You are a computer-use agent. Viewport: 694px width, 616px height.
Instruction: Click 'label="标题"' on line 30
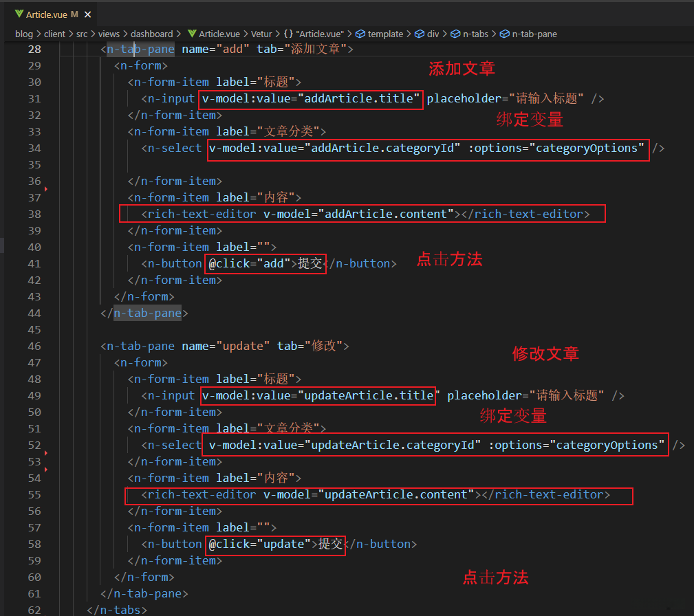(x=255, y=82)
